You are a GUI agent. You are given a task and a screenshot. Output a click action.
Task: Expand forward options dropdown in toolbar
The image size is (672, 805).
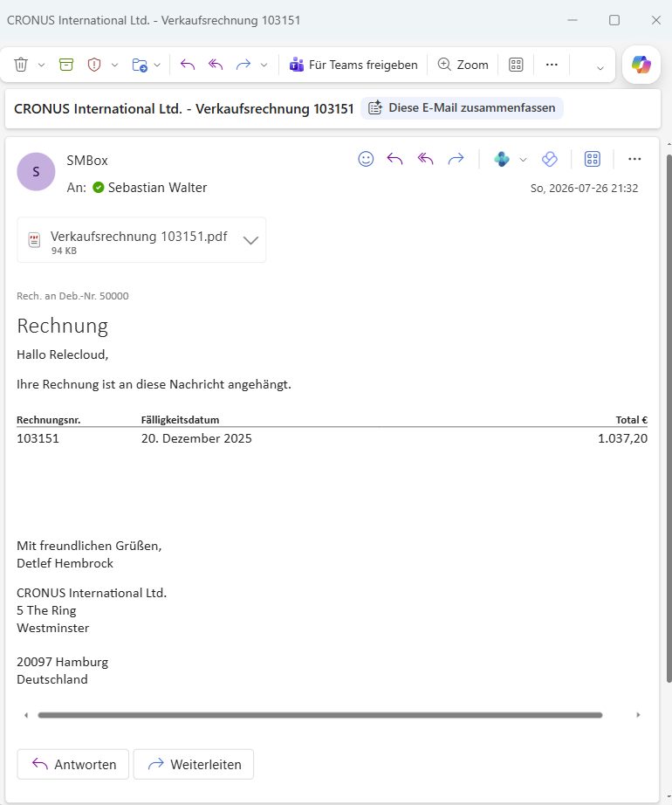pyautogui.click(x=264, y=65)
